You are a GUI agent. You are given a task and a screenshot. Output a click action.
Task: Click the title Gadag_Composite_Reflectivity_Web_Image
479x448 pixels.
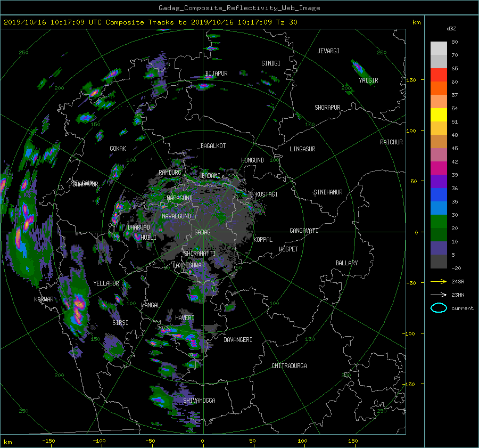pos(239,8)
